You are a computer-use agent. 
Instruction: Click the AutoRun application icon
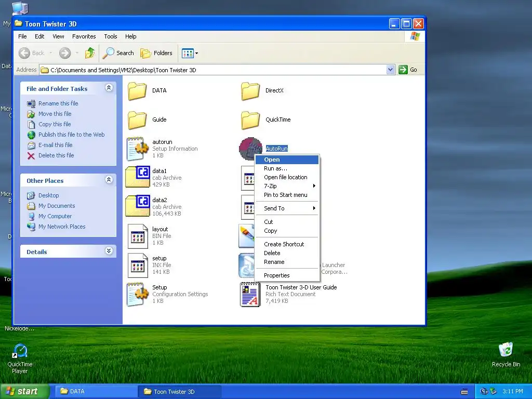coord(250,149)
